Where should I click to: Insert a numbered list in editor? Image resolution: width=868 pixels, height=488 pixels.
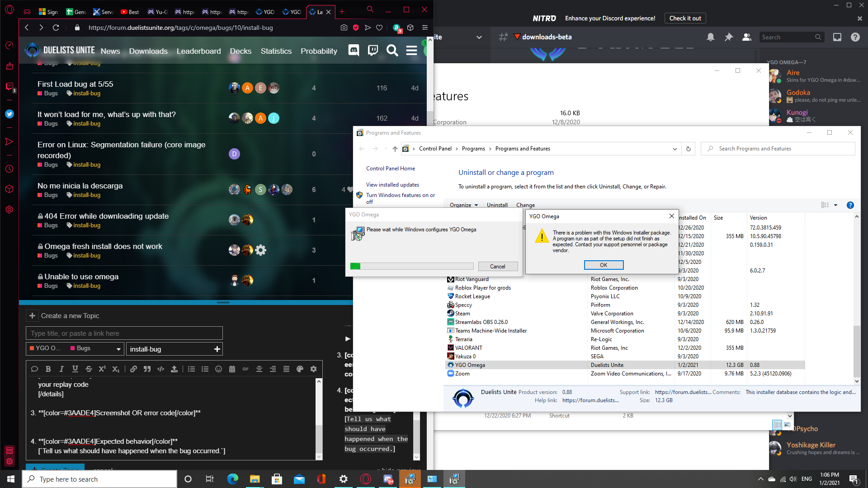coord(205,369)
